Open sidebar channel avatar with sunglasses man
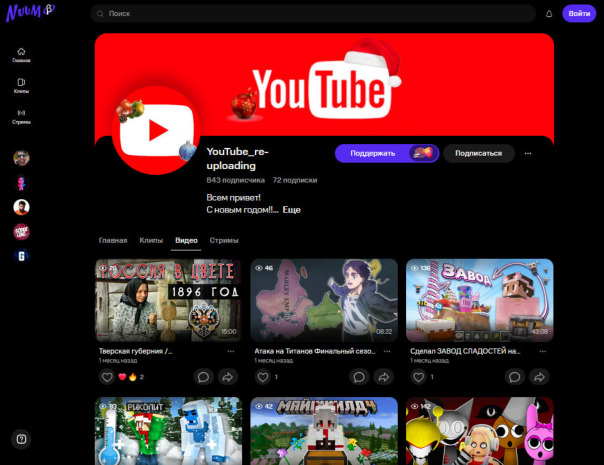The height and width of the screenshot is (465, 604). coord(21,158)
